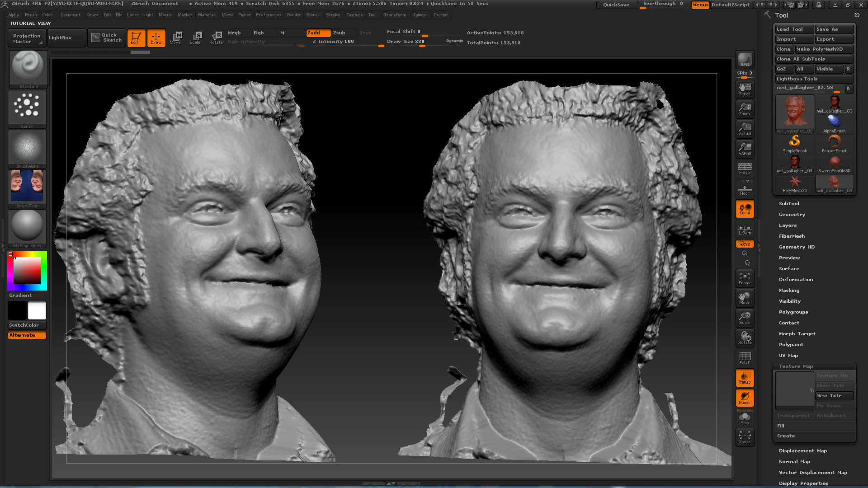
Task: Open LightBox browser
Action: (x=60, y=38)
